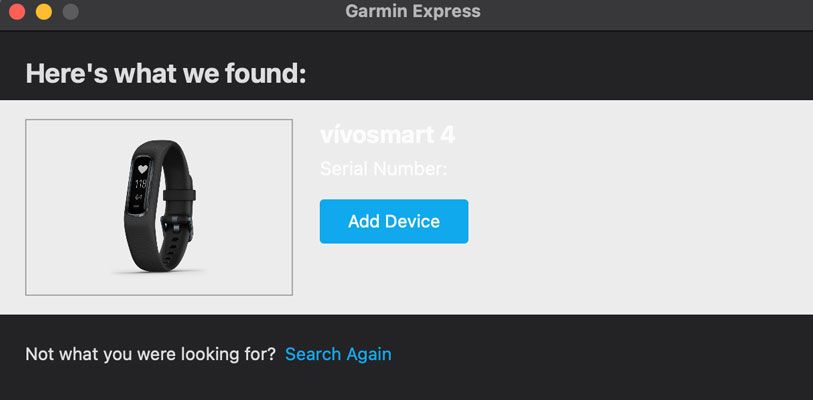Click the gray zoom window button
This screenshot has height=400, width=813.
point(69,12)
